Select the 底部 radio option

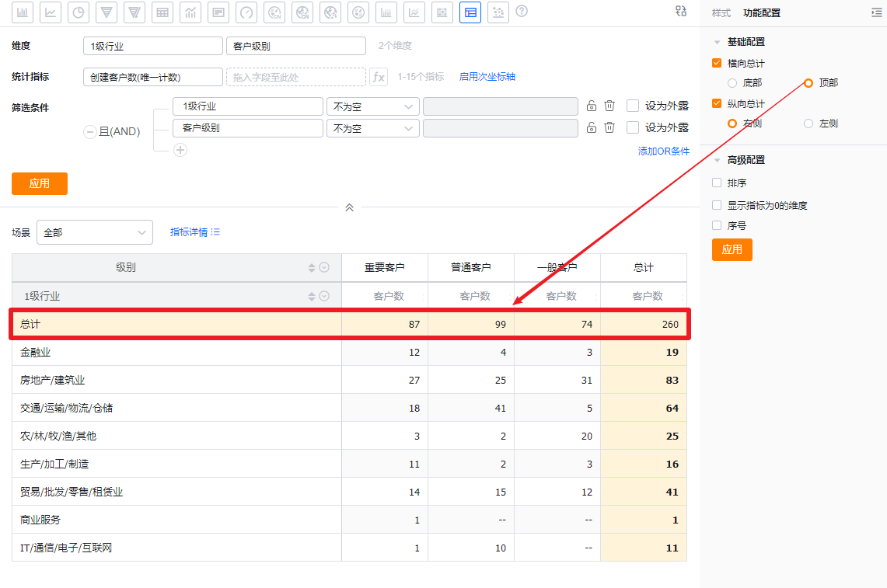(732, 82)
